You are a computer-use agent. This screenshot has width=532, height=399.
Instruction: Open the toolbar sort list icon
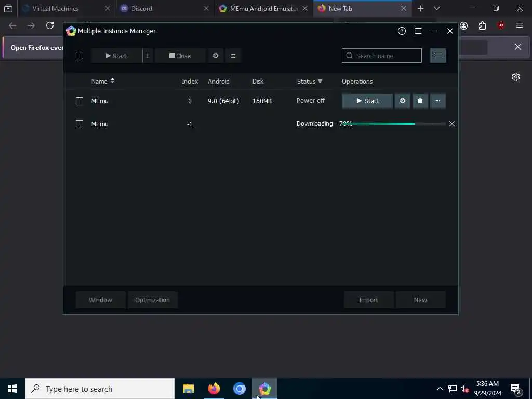tap(233, 56)
